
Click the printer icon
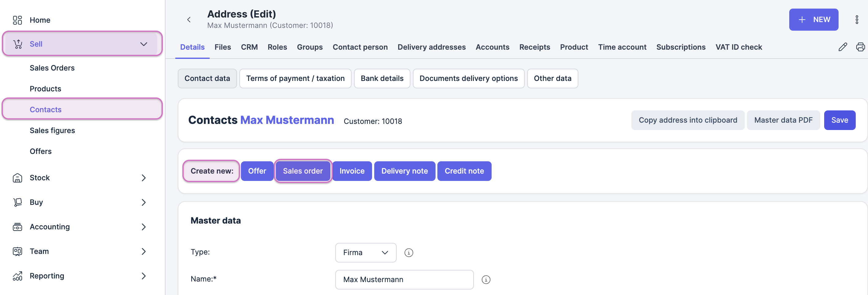click(x=860, y=47)
